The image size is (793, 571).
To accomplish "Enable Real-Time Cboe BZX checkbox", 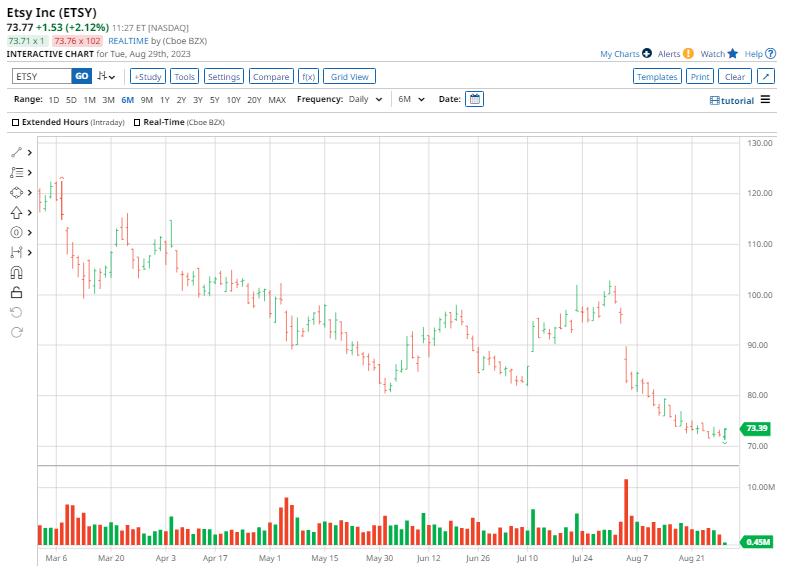I will click(x=137, y=122).
